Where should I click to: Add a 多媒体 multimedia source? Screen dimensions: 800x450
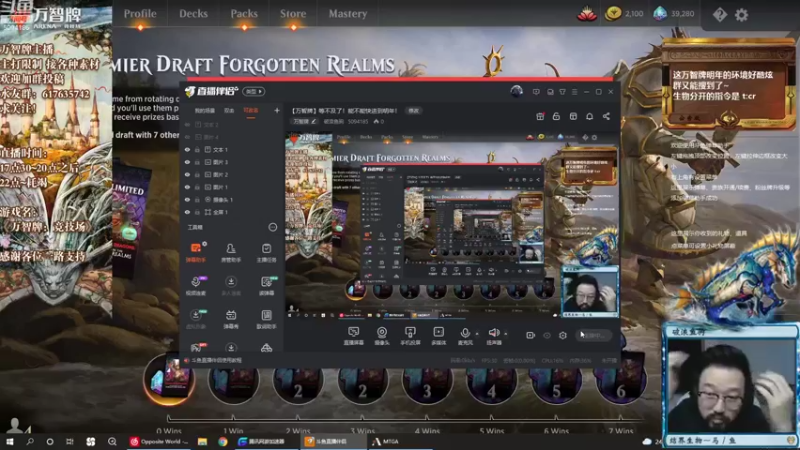[x=438, y=336]
